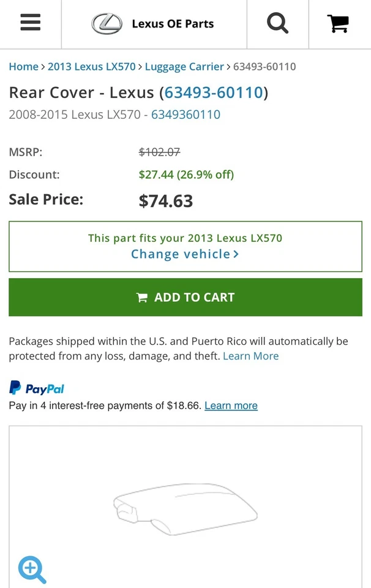The width and height of the screenshot is (371, 588).
Task: Click Learn more about PayPal payments
Action: tap(230, 405)
